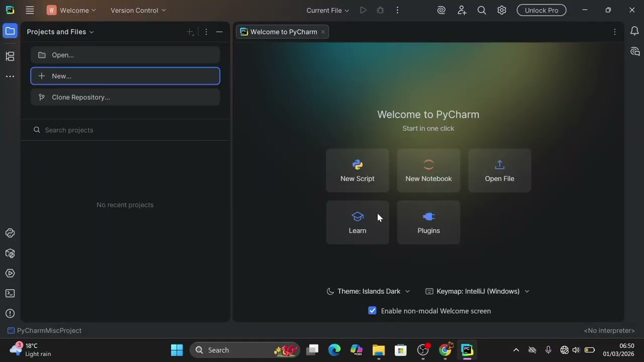This screenshot has height=362, width=644.
Task: Open the Terminal tool window
Action: pyautogui.click(x=10, y=294)
